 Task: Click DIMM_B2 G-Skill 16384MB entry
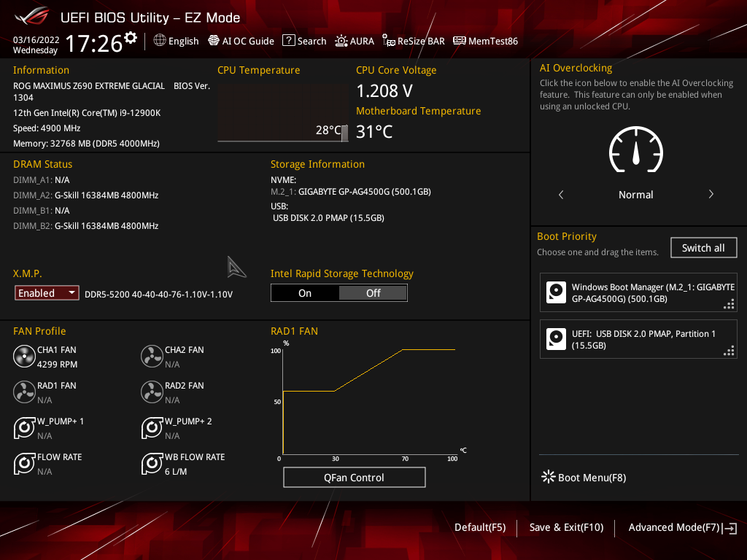click(x=86, y=226)
